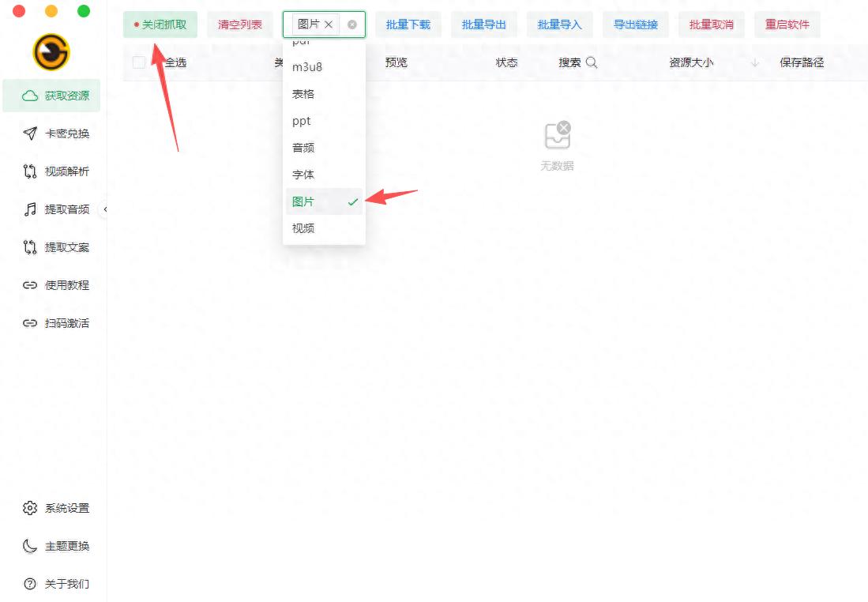868x602 pixels.
Task: Choose 视频 in the type dropdown list
Action: (x=303, y=228)
